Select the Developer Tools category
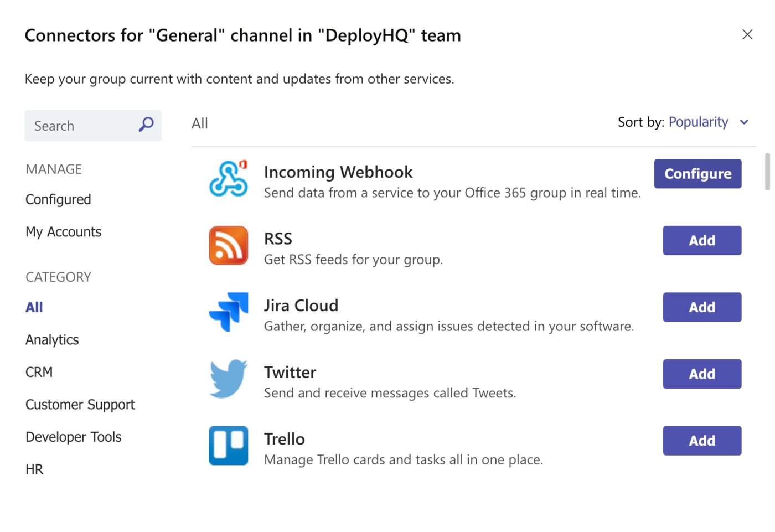The height and width of the screenshot is (532, 775). coord(74,437)
